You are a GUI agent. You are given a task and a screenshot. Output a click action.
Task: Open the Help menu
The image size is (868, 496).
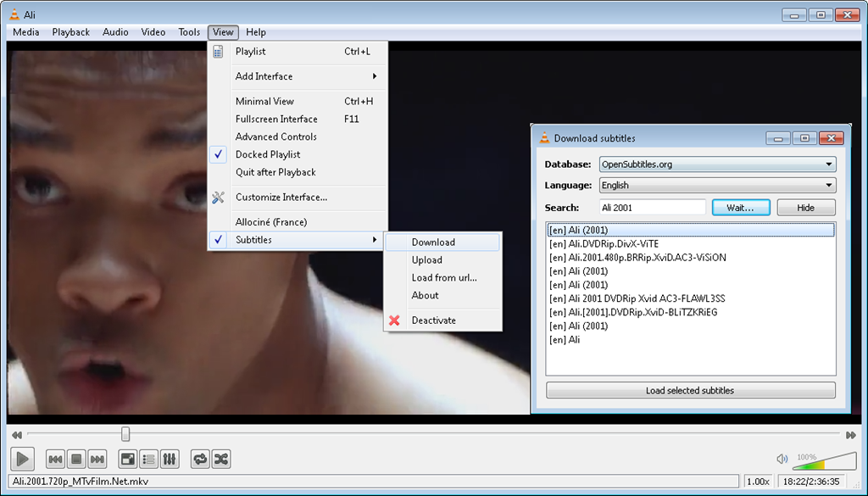click(x=256, y=32)
